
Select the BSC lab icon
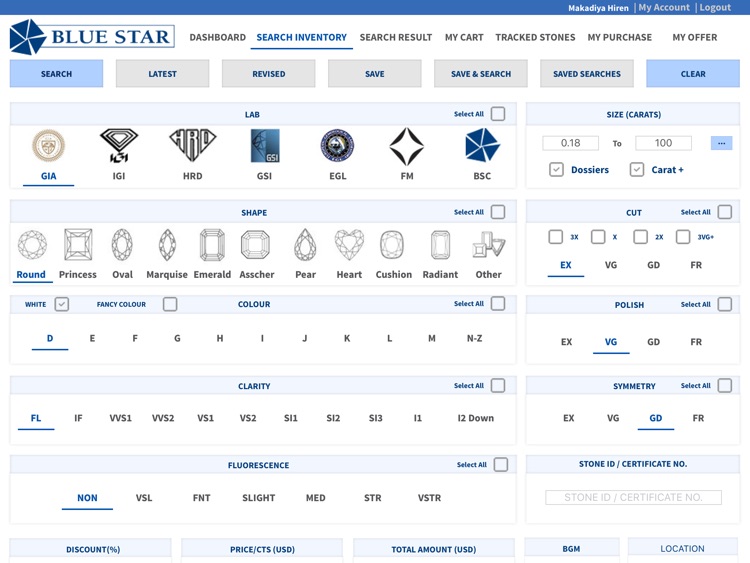tap(482, 145)
